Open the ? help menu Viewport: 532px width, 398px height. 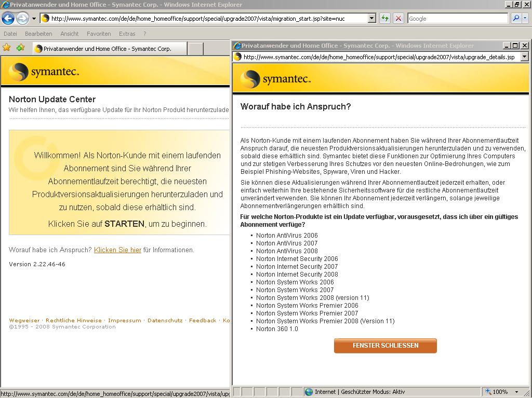click(144, 34)
